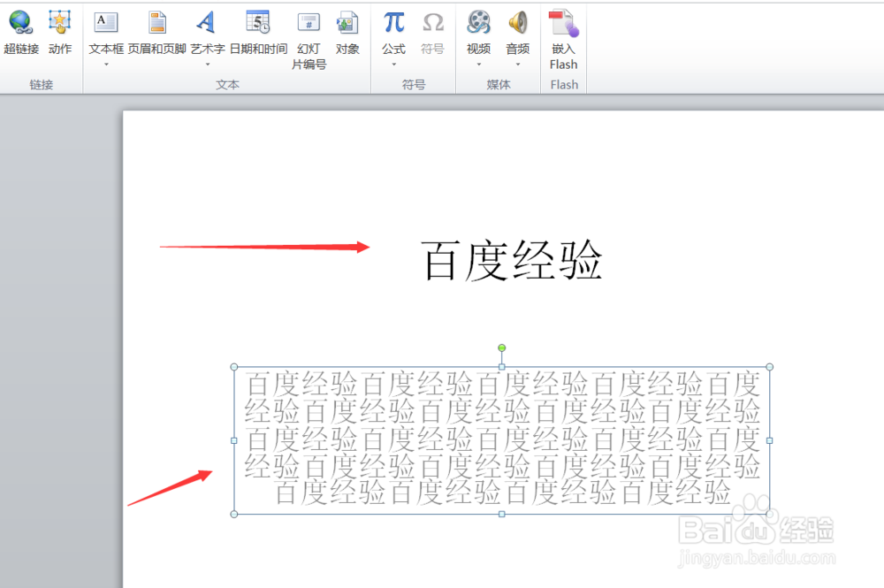Click the 艺术字 WordArt icon
Viewport: 884px width, 588px height.
pos(207,23)
